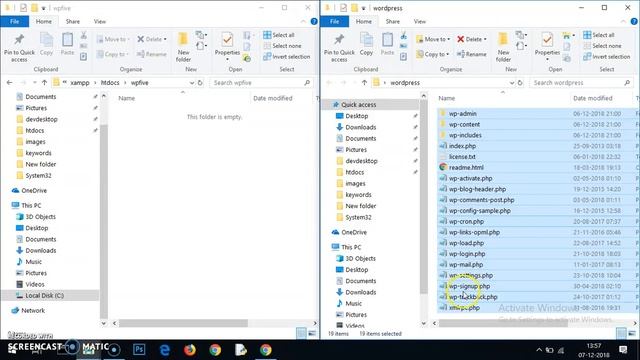This screenshot has width=640, height=360.
Task: Open the File tab in wpfive window
Action: (x=14, y=22)
